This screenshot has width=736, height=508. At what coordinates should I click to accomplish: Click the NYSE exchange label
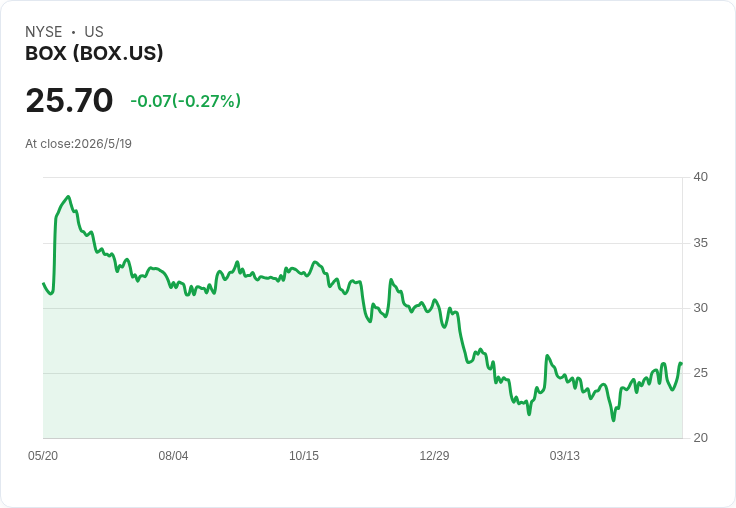[x=44, y=32]
